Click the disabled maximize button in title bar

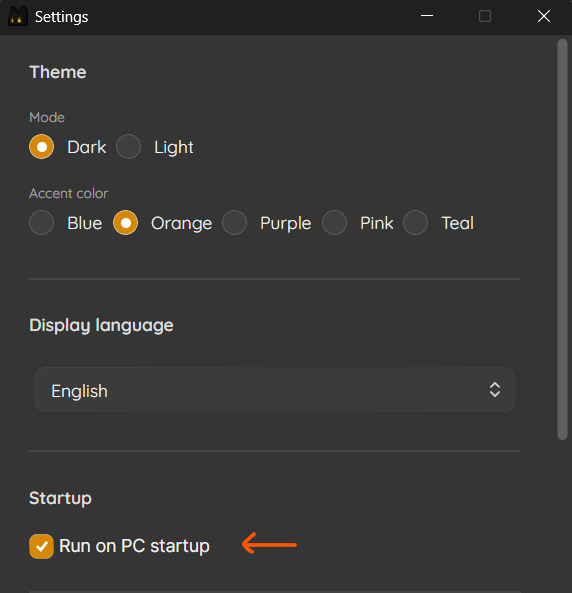(x=485, y=16)
